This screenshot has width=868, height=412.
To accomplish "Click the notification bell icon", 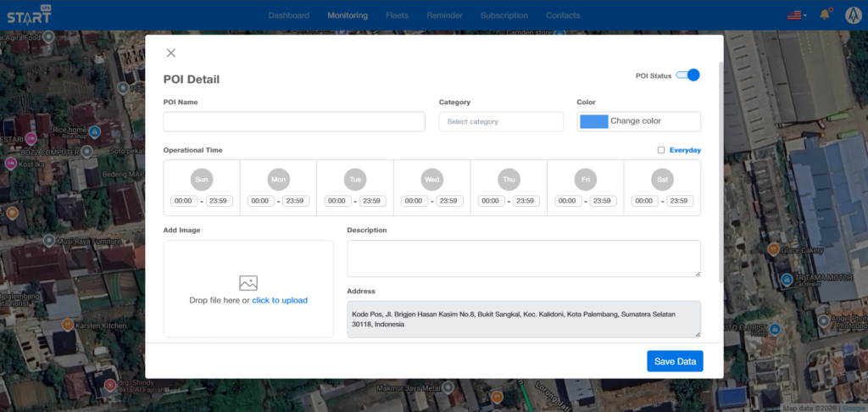I will [824, 14].
